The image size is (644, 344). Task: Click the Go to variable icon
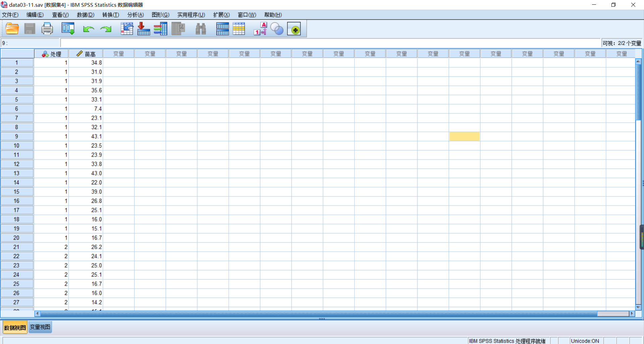tap(144, 29)
